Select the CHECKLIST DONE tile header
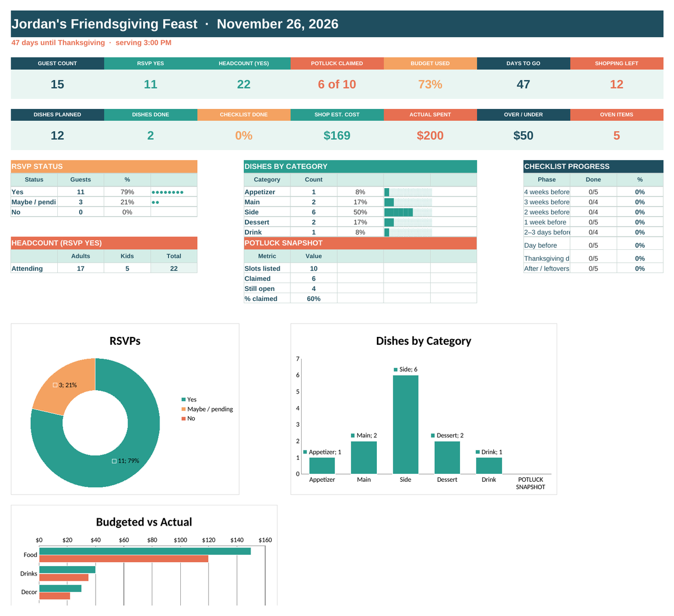Viewport: 674px width, 616px height. click(244, 115)
